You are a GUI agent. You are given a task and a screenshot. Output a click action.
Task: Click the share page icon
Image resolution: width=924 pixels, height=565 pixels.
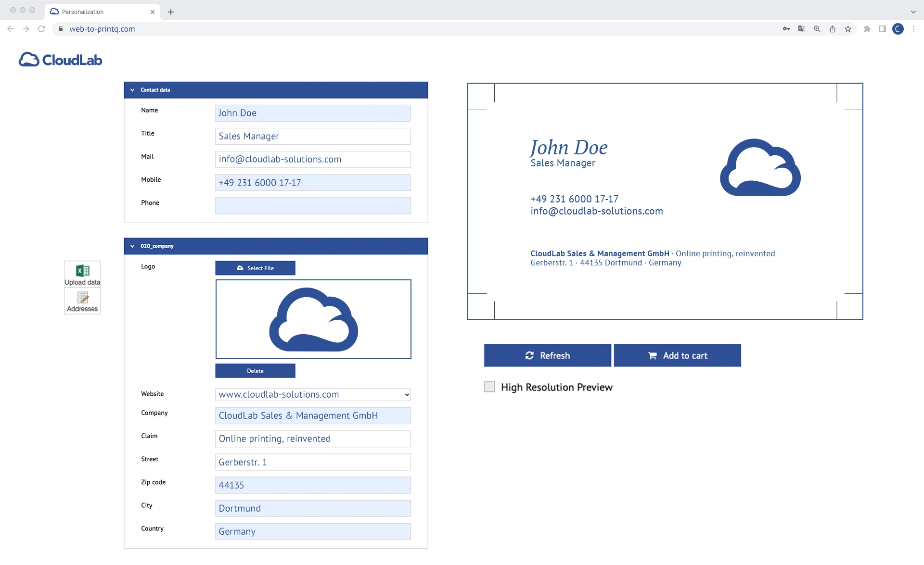(833, 29)
